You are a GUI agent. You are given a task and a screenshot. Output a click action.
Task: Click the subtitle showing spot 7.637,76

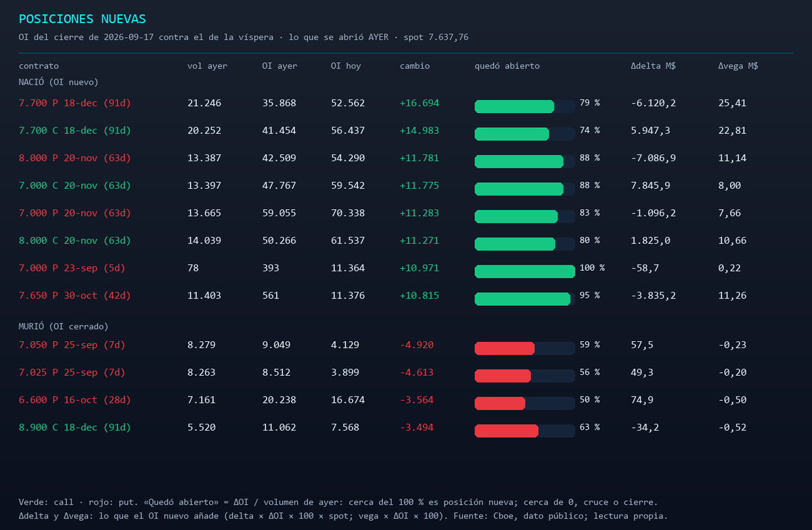pos(244,37)
